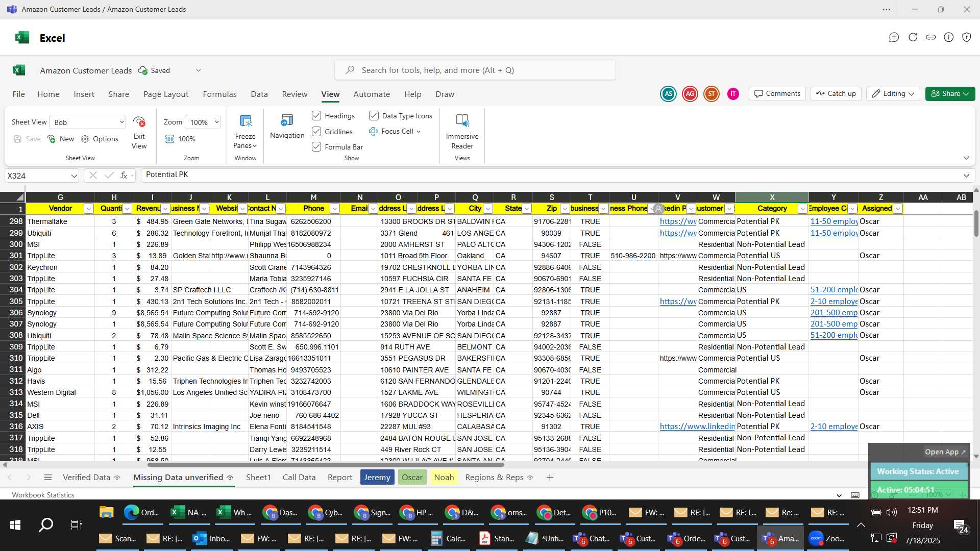Image resolution: width=980 pixels, height=551 pixels.
Task: Click the Comments button
Action: pyautogui.click(x=777, y=94)
